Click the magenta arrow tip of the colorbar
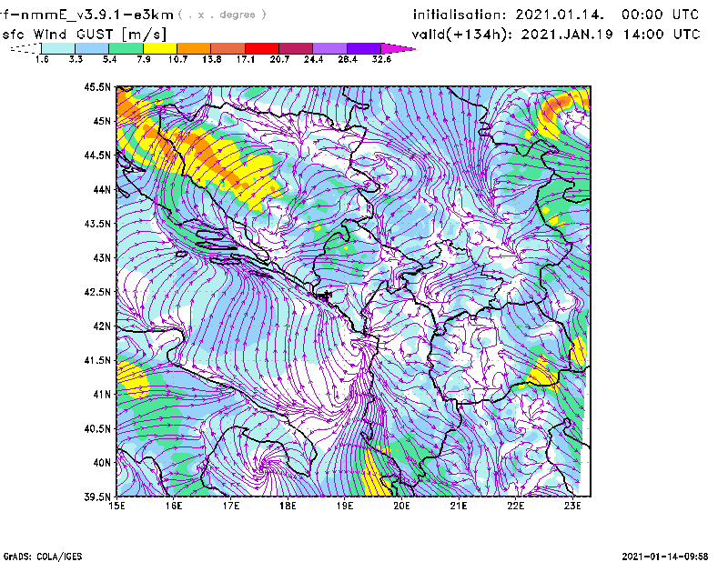728x562 pixels. 398,48
